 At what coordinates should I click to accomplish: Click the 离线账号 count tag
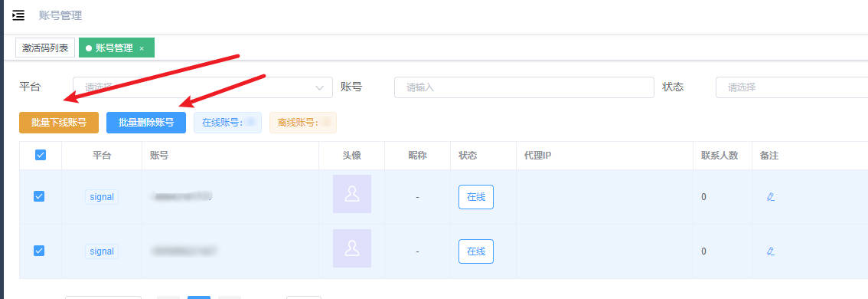pyautogui.click(x=303, y=123)
